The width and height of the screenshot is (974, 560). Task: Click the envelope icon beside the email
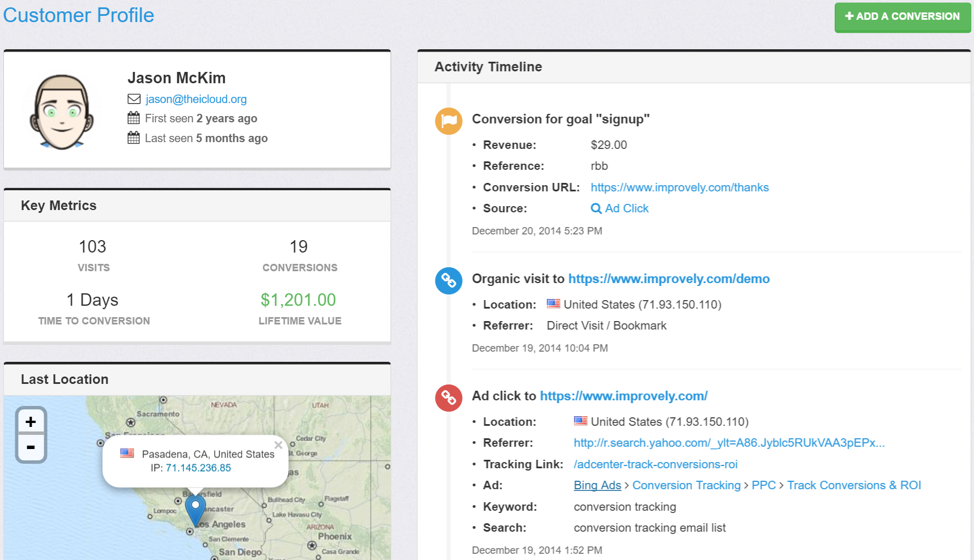(x=134, y=99)
